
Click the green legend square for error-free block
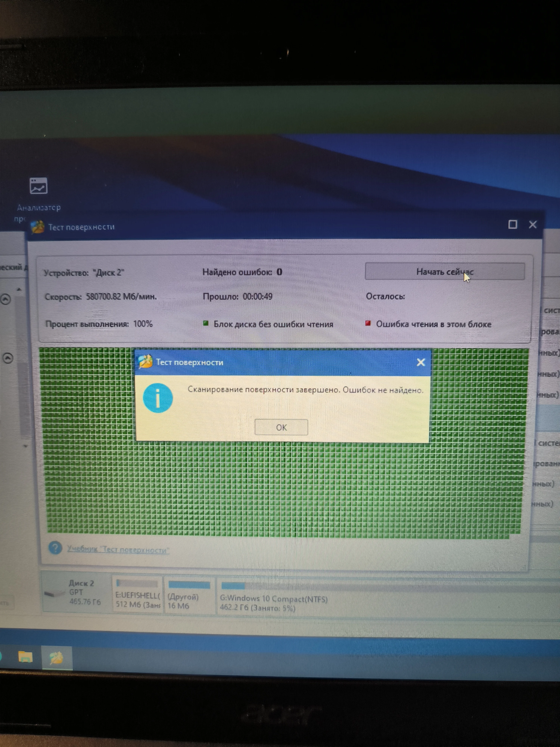[x=206, y=323]
